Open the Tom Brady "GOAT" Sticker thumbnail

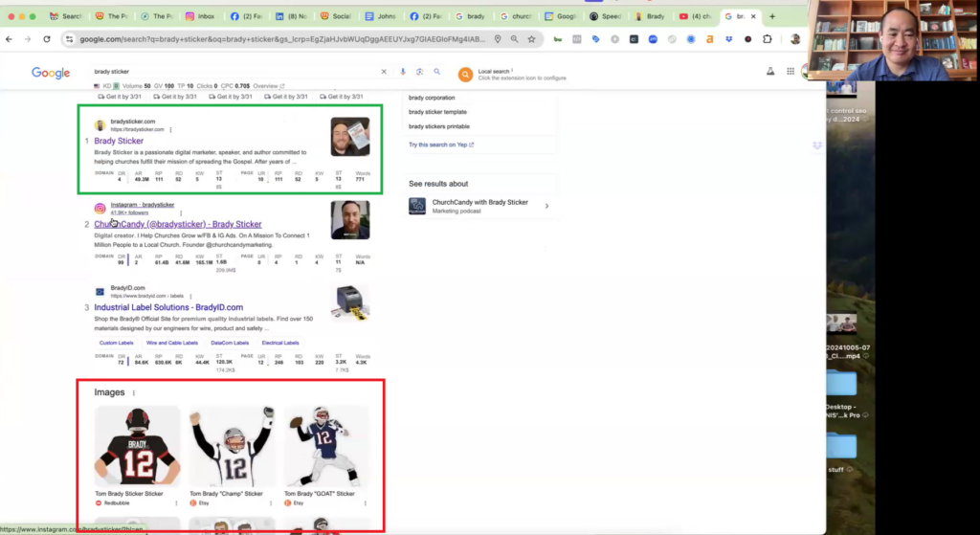(x=326, y=446)
